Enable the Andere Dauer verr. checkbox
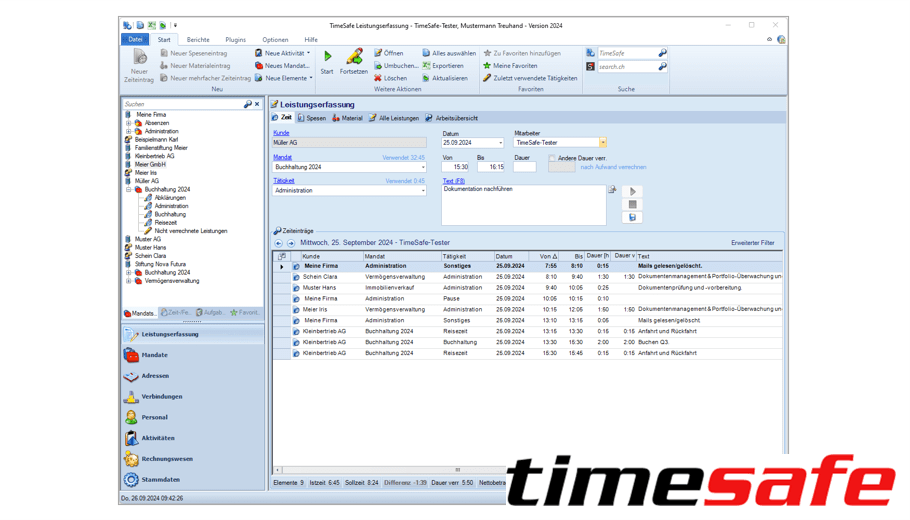This screenshot has width=910, height=520. coord(552,158)
